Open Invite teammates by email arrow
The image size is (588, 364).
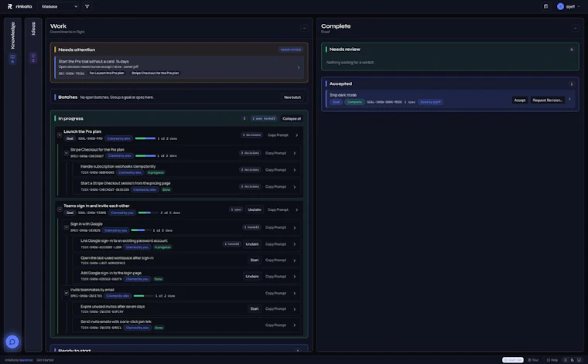tap(295, 293)
